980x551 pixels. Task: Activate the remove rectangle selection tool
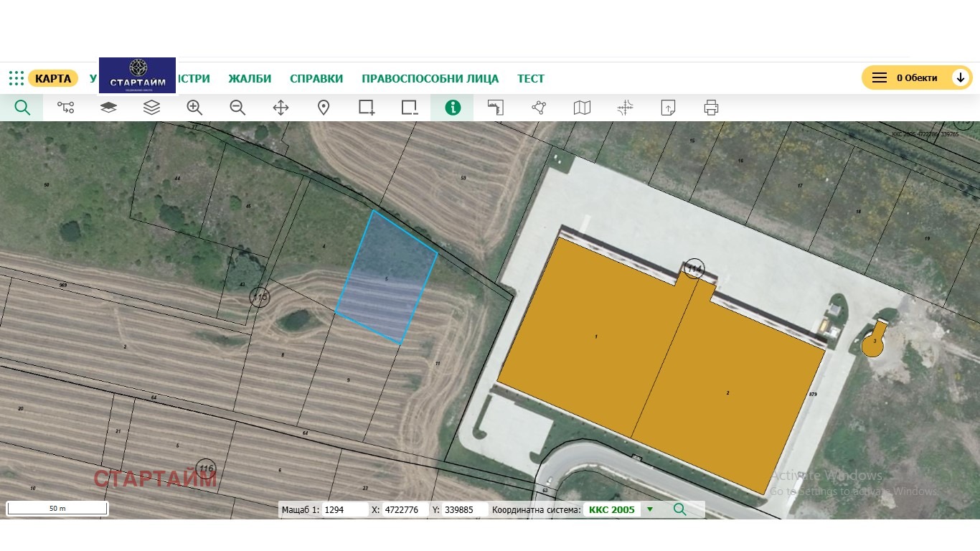click(x=410, y=108)
